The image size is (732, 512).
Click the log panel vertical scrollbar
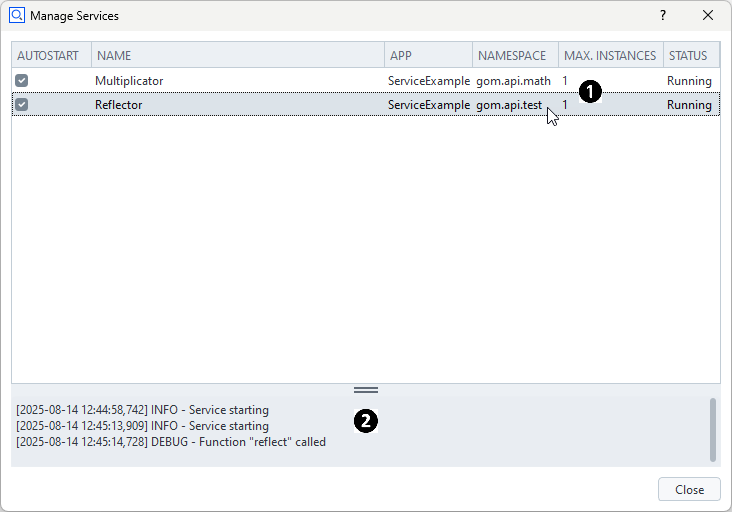713,430
